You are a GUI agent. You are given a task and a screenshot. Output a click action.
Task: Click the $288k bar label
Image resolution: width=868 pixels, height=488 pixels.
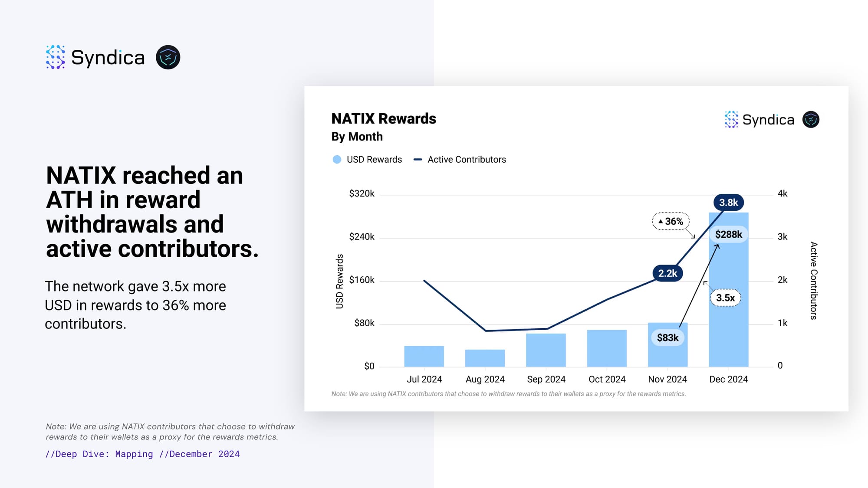coord(728,235)
